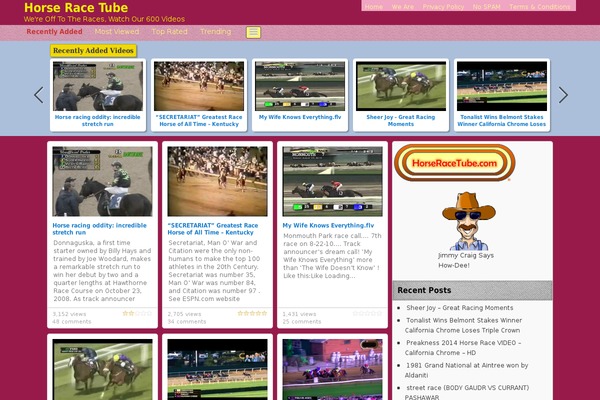Click carousel title link SECRETARIAT Greatest Race Horse of All Time
The width and height of the screenshot is (600, 400).
point(199,121)
